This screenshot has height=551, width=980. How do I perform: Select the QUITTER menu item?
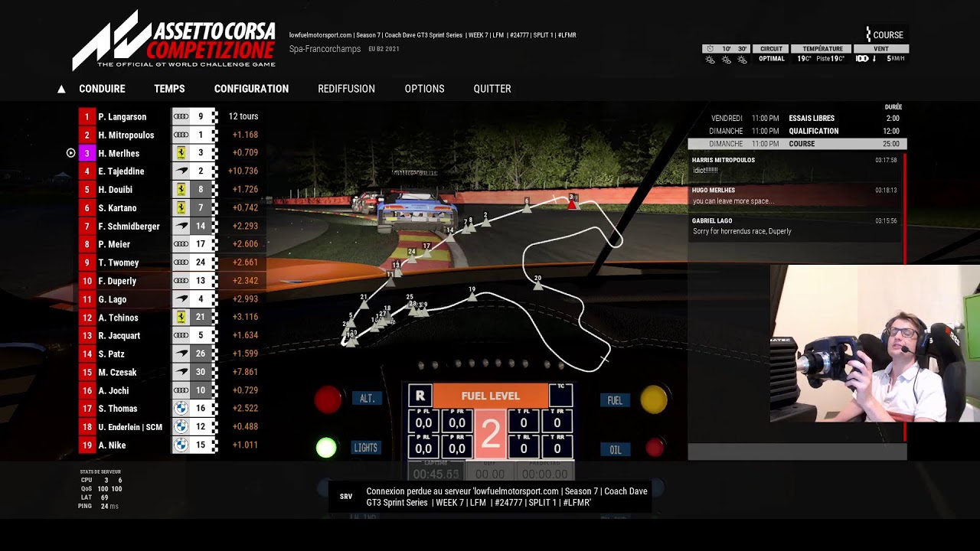pyautogui.click(x=492, y=89)
